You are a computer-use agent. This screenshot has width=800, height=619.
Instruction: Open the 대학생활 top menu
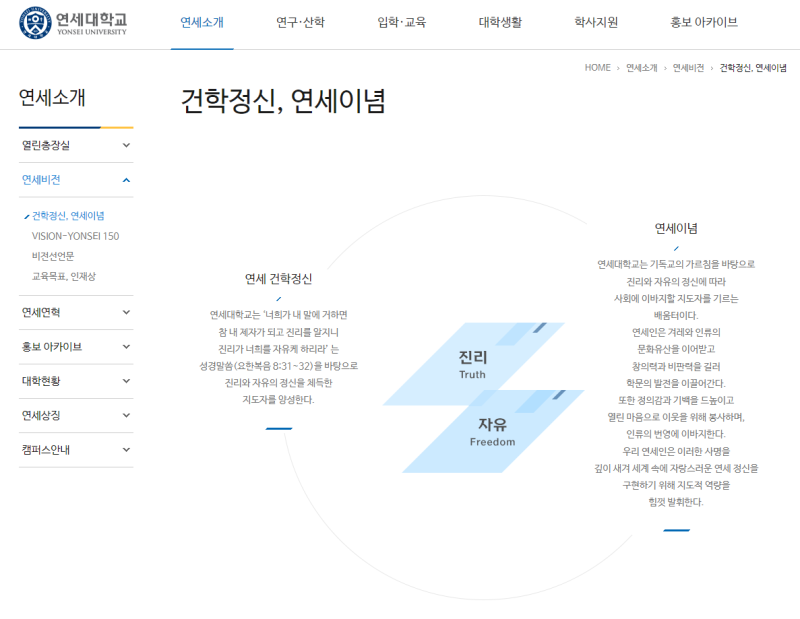click(x=500, y=22)
